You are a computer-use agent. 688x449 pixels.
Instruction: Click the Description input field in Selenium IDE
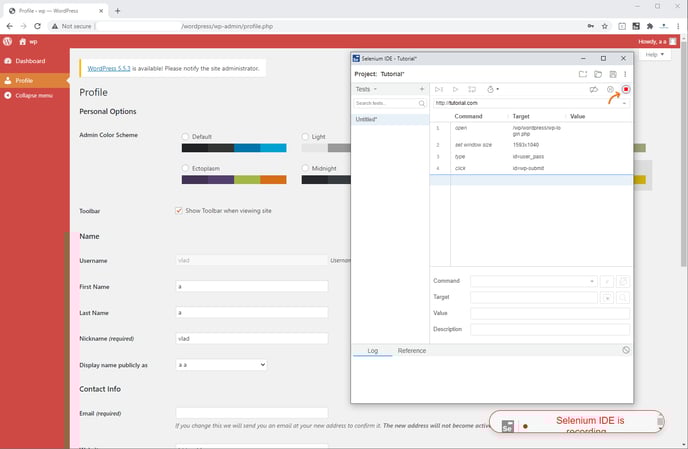coord(550,329)
